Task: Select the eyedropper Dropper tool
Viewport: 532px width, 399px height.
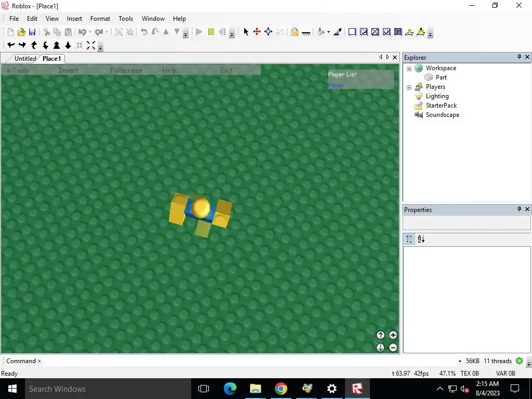Action: (x=338, y=32)
